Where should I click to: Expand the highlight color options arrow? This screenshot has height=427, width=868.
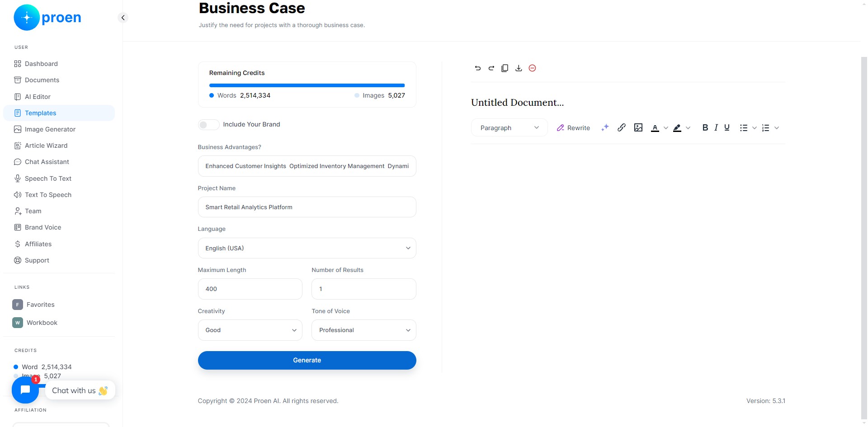click(x=688, y=128)
